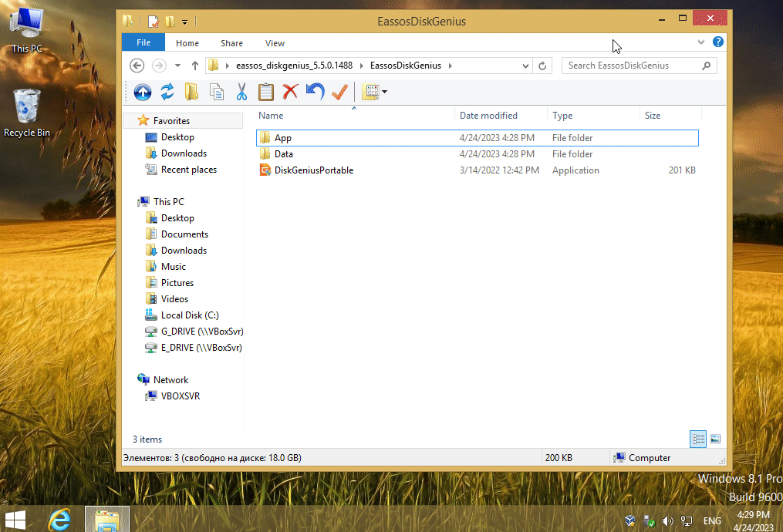783x532 pixels.
Task: Click the Properties icon in the title bar
Action: click(154, 22)
